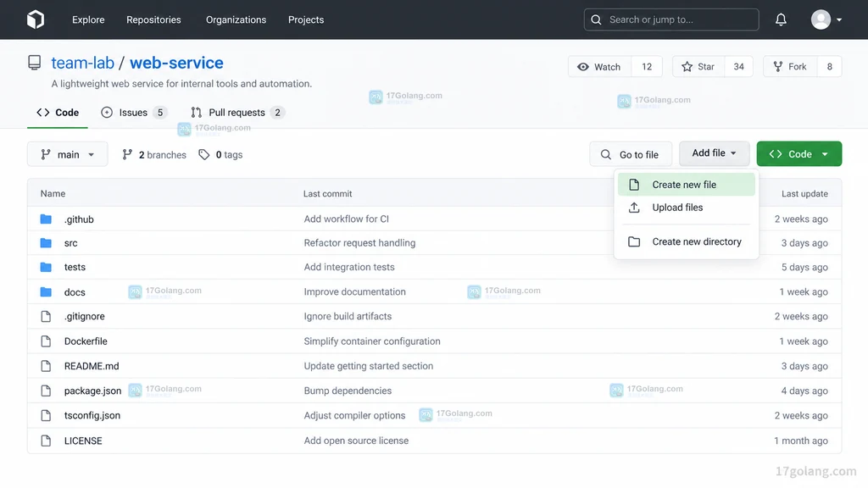Go to Repositories in top nav
Viewport: 868px width, 488px height.
153,19
